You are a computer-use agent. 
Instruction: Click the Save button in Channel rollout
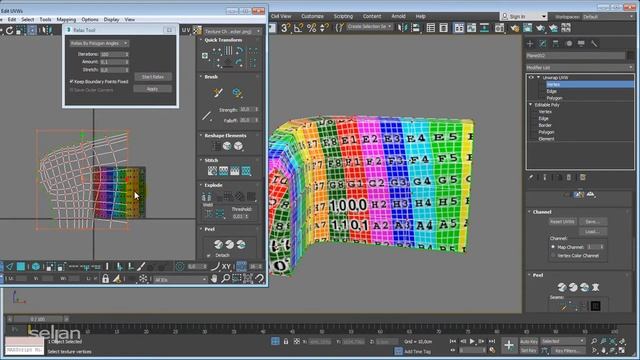coord(593,222)
